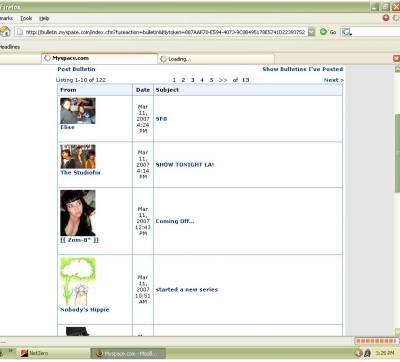
Task: Click the red stop icon near menu bar
Action: click(x=386, y=18)
